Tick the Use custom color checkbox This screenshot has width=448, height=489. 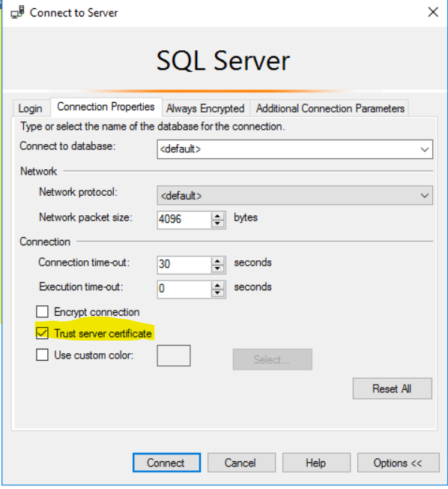point(42,355)
